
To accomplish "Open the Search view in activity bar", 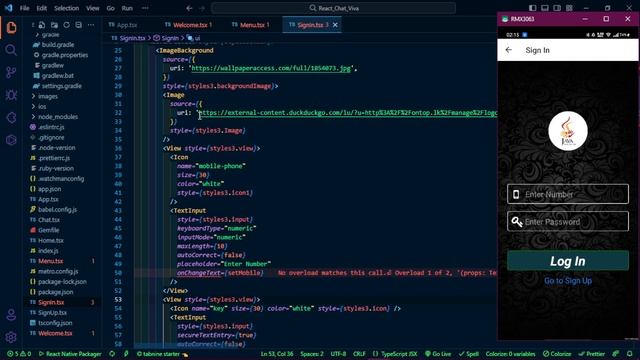I will pyautogui.click(x=11, y=50).
